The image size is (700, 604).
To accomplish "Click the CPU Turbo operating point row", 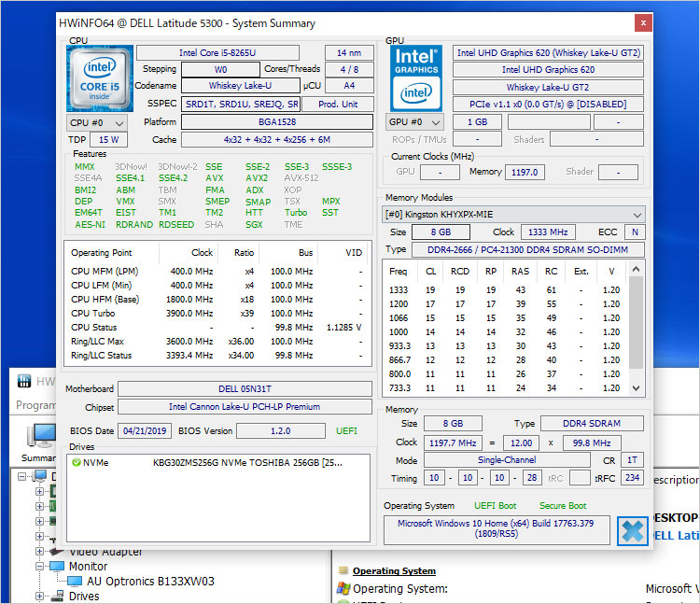I will pyautogui.click(x=217, y=314).
